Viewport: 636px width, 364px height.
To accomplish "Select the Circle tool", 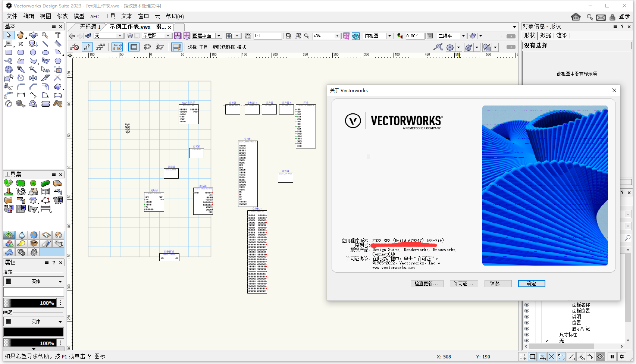I will [x=33, y=52].
